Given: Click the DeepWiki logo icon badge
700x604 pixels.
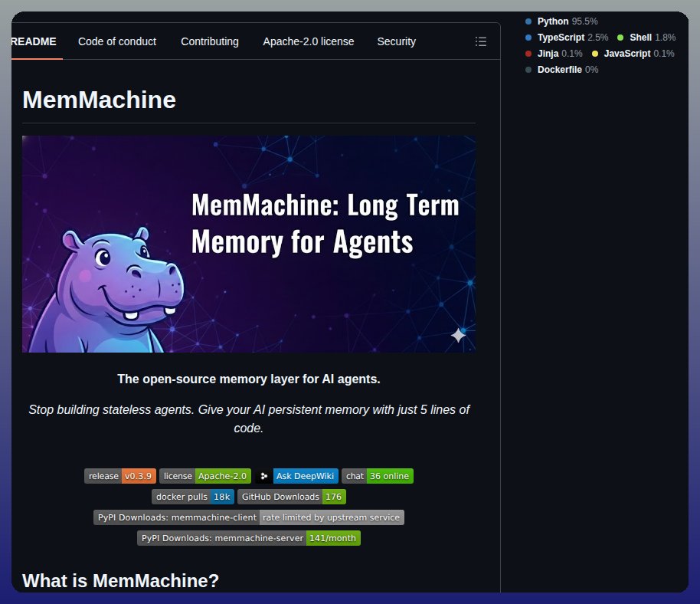Looking at the screenshot, I should point(263,476).
